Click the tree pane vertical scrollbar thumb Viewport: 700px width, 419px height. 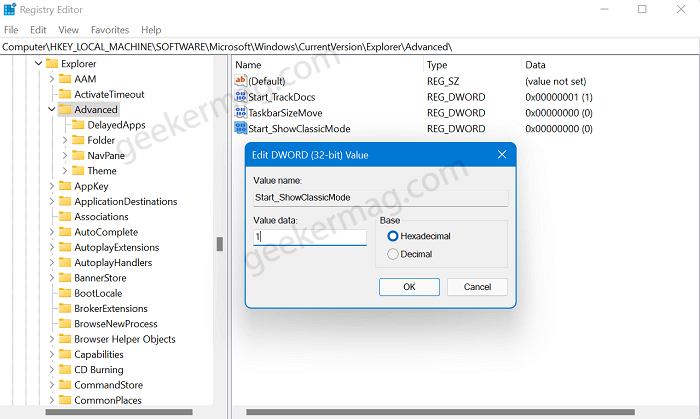pos(220,244)
